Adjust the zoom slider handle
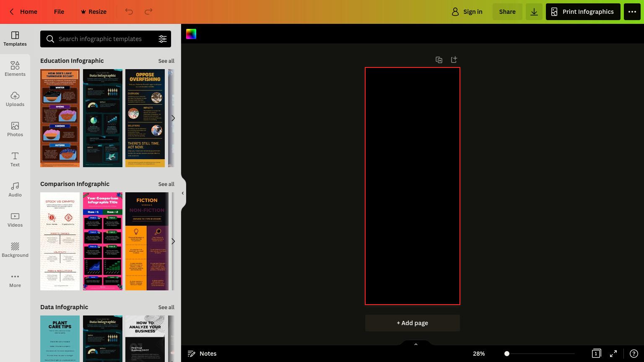Viewport: 644px width, 362px height. pos(507,354)
